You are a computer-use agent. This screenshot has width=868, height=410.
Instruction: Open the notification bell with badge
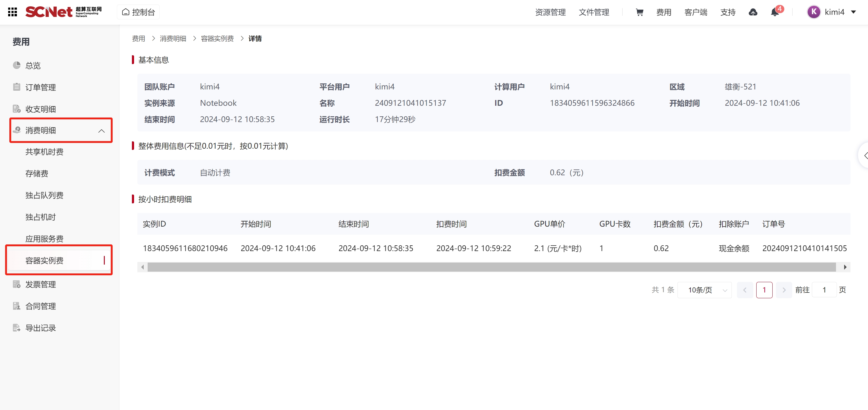(x=775, y=12)
